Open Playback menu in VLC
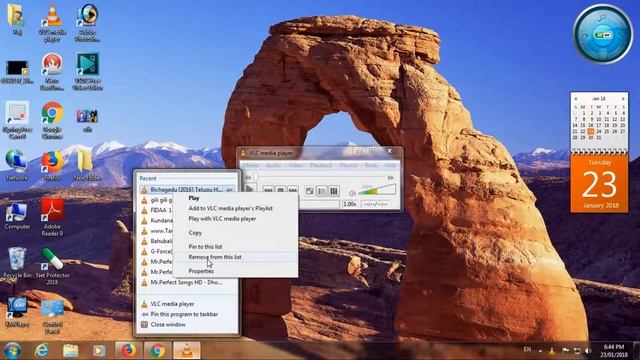 321,165
